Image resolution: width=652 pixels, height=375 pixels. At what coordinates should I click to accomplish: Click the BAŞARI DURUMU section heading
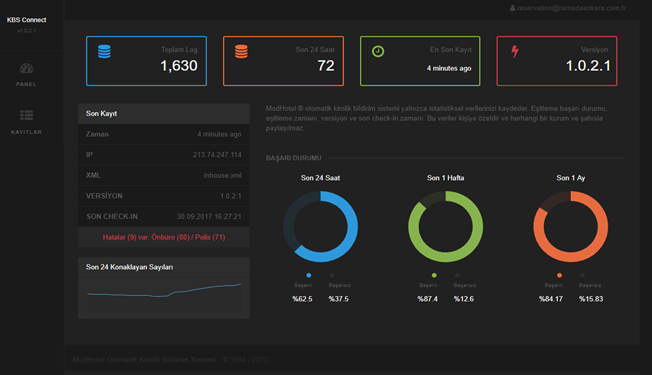(x=294, y=158)
